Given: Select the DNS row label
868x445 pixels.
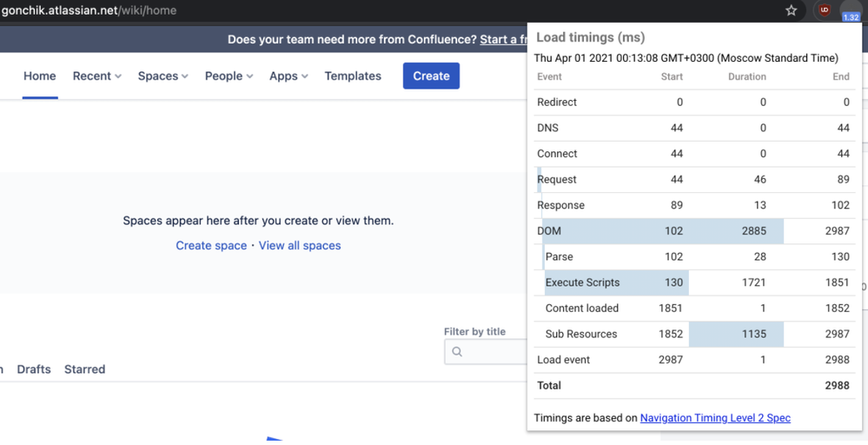Looking at the screenshot, I should [547, 128].
